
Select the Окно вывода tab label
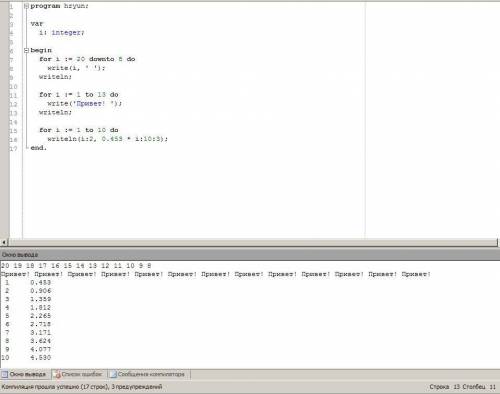27,374
